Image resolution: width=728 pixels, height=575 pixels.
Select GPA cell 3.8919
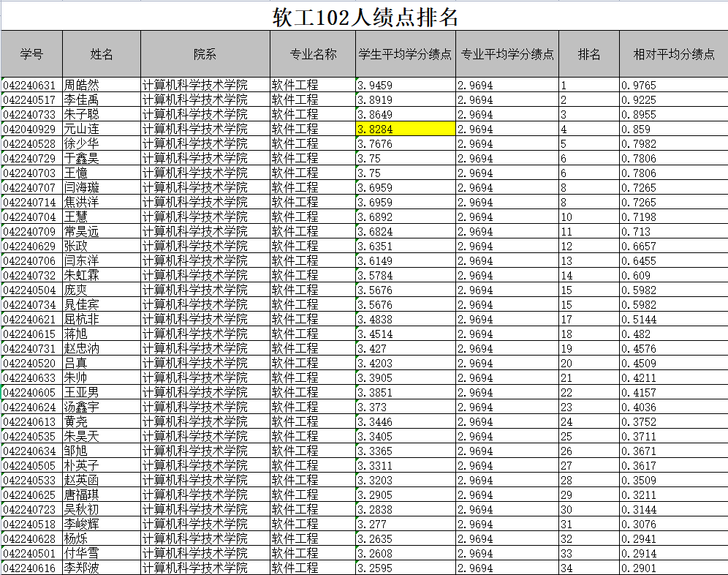(406, 99)
